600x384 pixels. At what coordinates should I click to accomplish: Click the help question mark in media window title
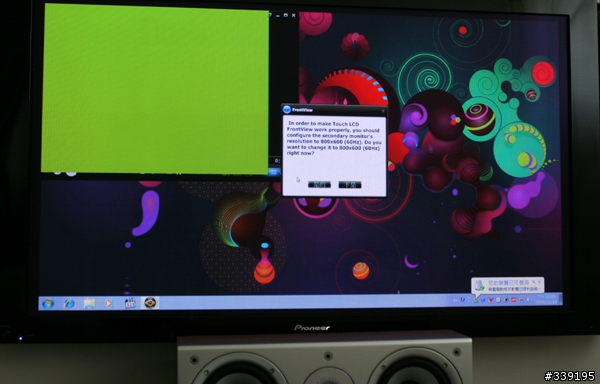270,15
